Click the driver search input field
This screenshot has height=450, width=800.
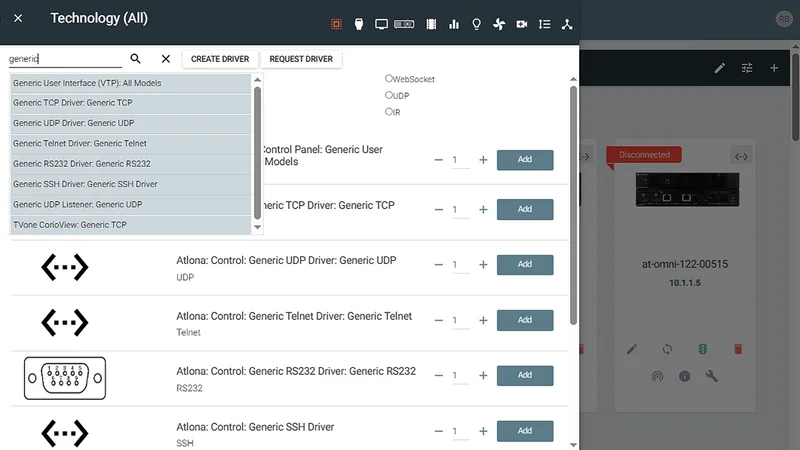coord(65,59)
